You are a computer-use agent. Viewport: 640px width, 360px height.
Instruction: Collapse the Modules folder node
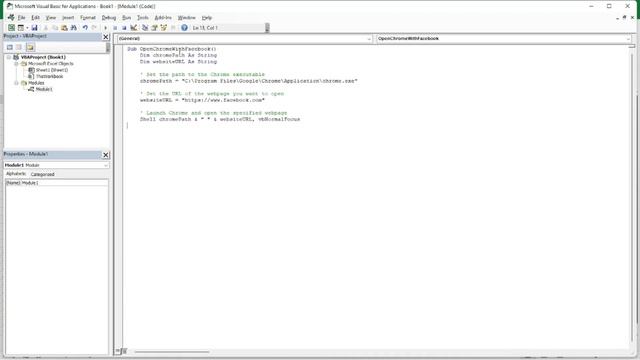[16, 83]
